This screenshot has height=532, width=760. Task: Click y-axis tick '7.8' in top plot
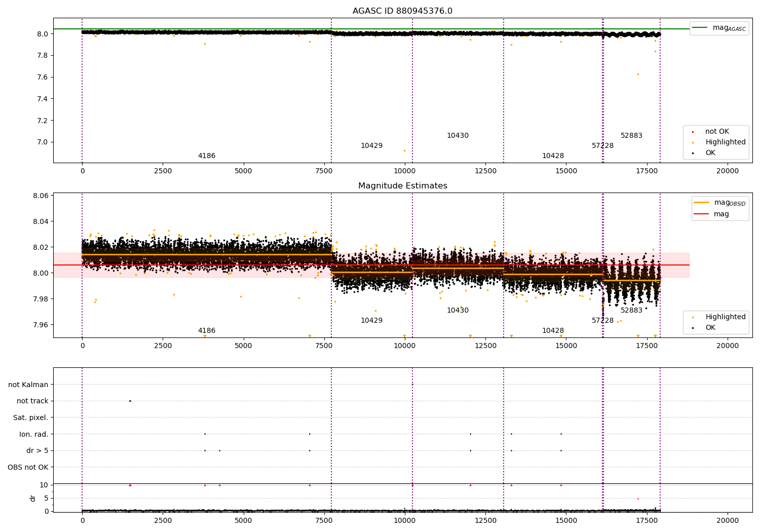(43, 56)
